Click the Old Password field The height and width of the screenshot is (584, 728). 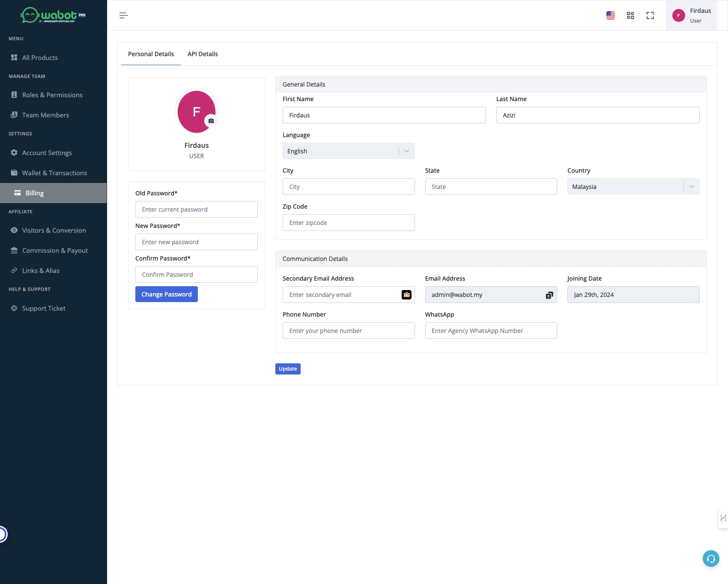(197, 209)
